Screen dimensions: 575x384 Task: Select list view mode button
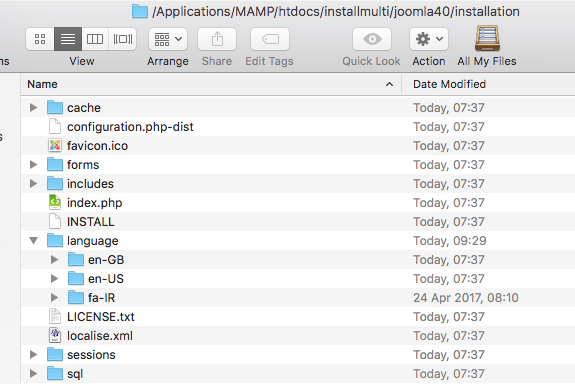[68, 39]
